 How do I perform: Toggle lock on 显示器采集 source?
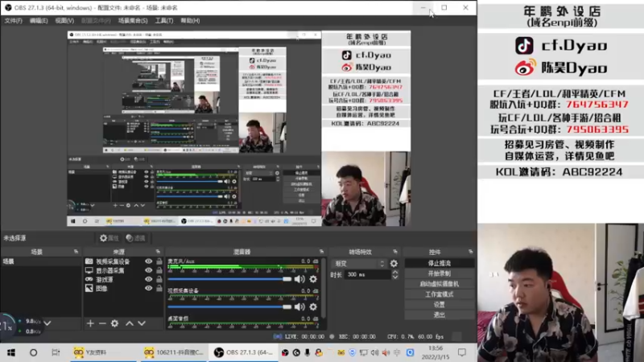[159, 270]
